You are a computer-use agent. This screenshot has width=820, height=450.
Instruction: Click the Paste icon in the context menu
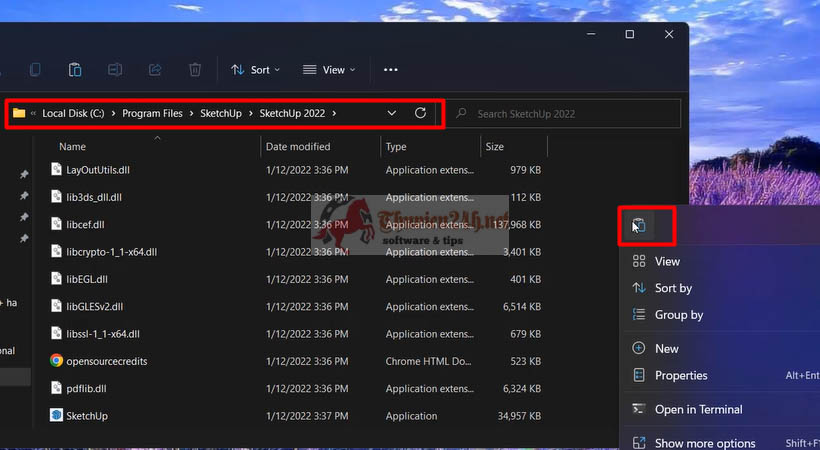click(x=639, y=226)
